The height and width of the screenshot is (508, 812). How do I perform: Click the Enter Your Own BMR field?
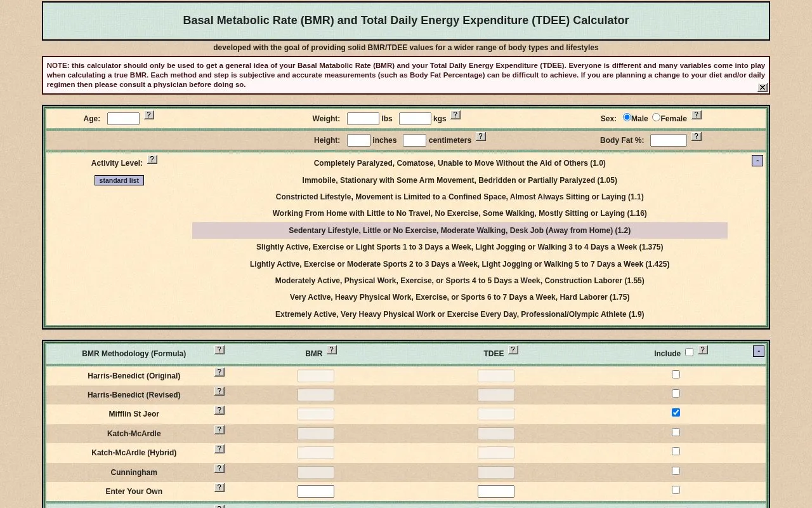(x=316, y=491)
